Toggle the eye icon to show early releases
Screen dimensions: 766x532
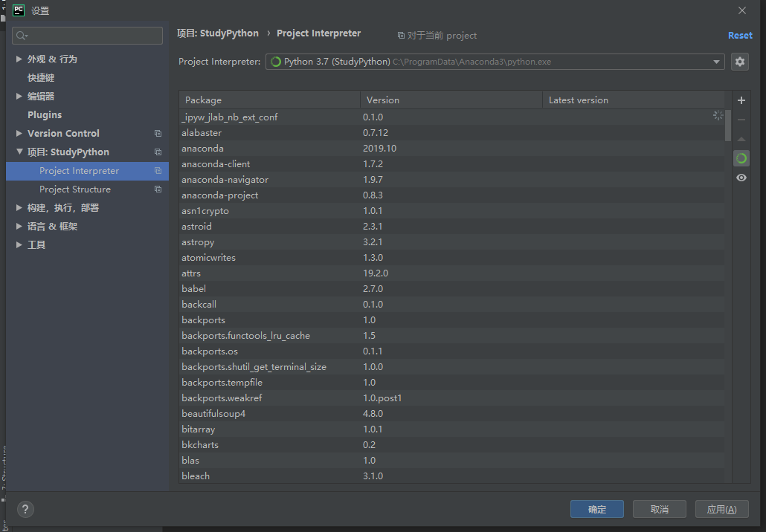pos(741,178)
